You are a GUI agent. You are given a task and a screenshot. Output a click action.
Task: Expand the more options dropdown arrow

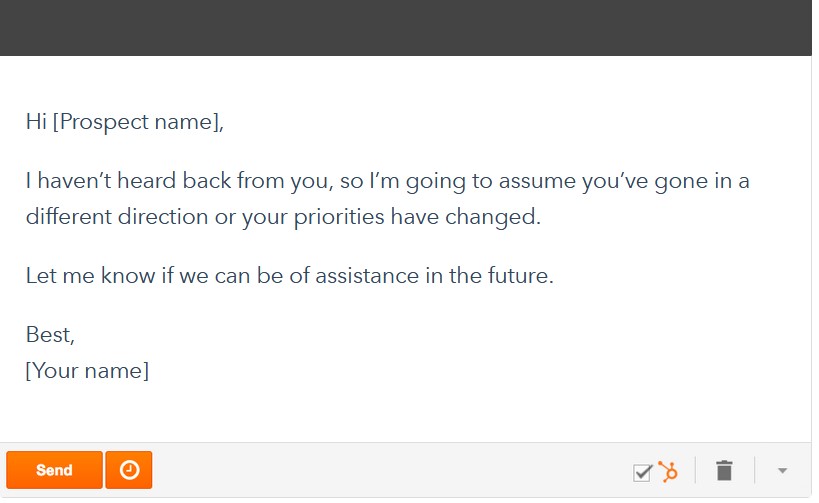782,471
